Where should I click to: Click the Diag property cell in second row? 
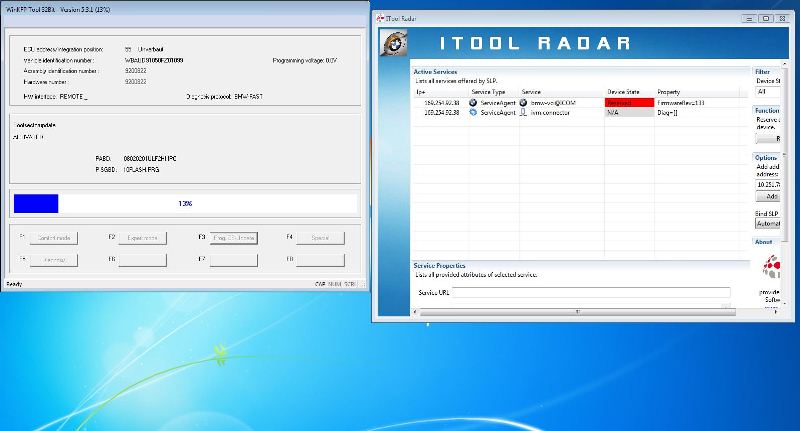click(667, 113)
